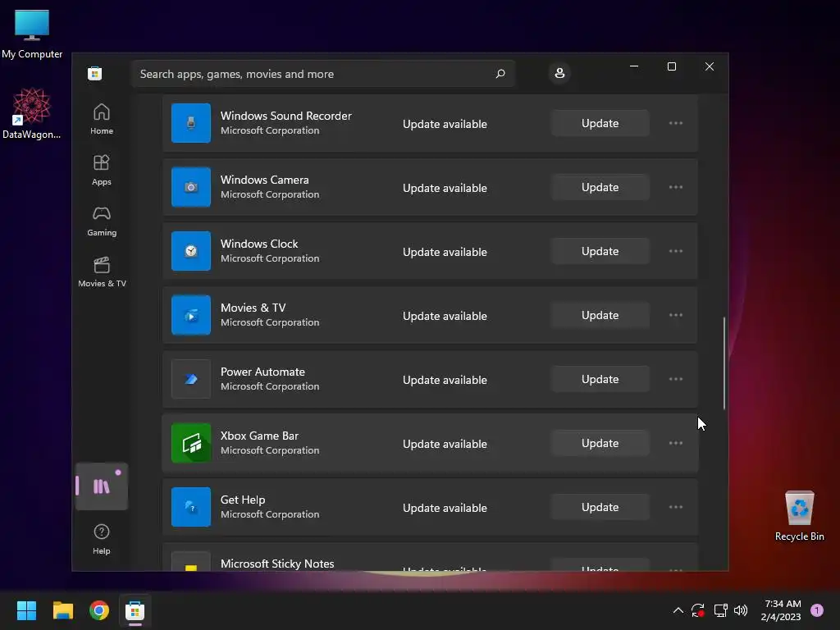
Task: Click the Xbox Game Bar title text
Action: (x=259, y=436)
